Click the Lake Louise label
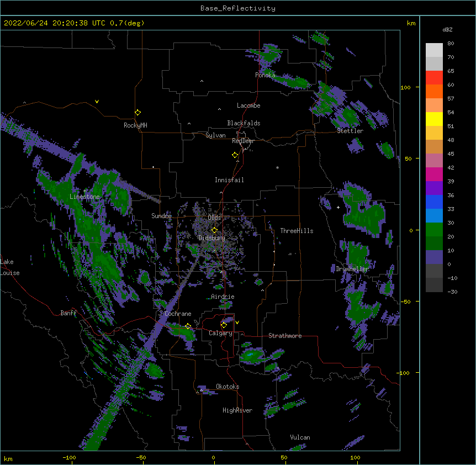 (x=10, y=267)
